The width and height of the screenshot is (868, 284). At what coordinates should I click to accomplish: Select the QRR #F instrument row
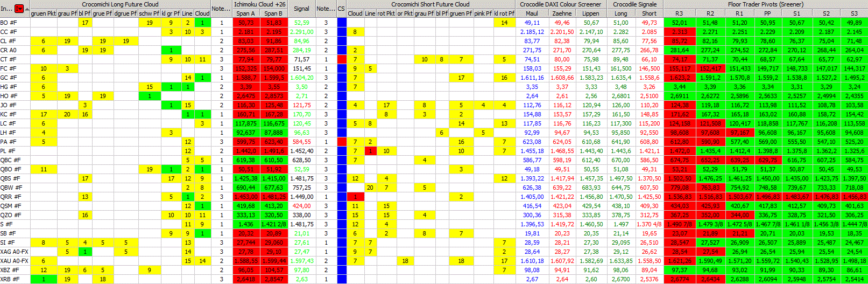pyautogui.click(x=10, y=197)
